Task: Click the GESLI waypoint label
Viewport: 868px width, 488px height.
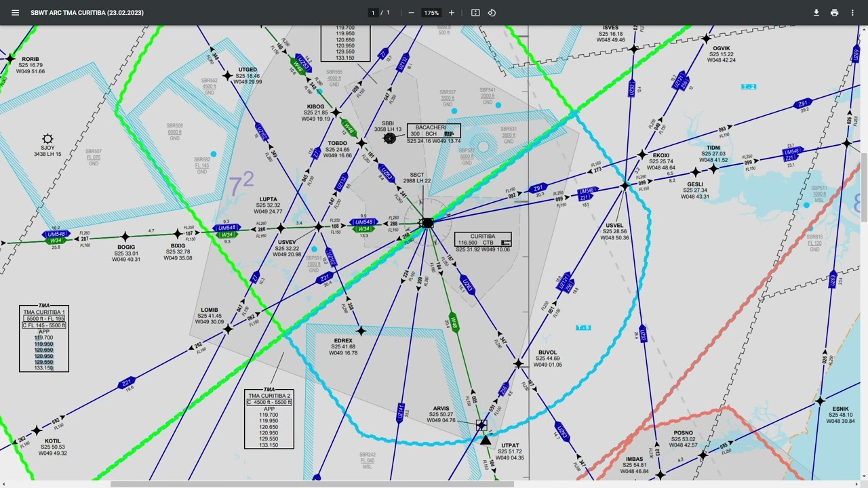Action: click(695, 190)
